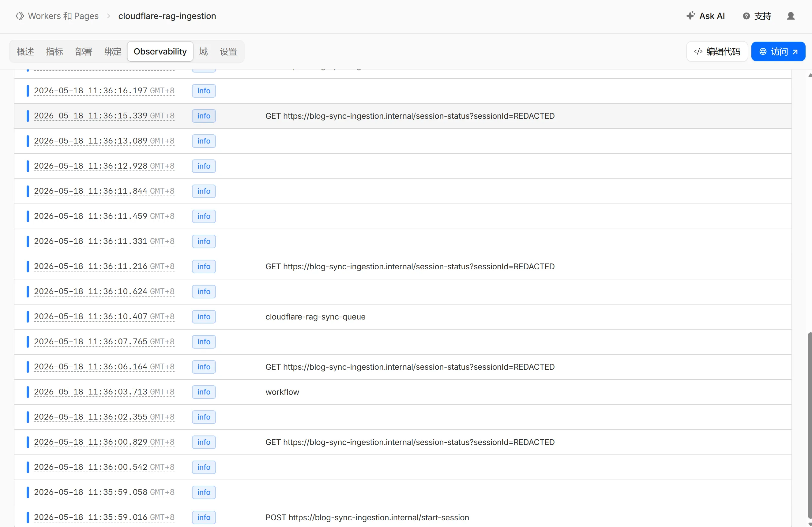Open the user account profile icon
Screen dimensions: 812x527
[x=791, y=16]
